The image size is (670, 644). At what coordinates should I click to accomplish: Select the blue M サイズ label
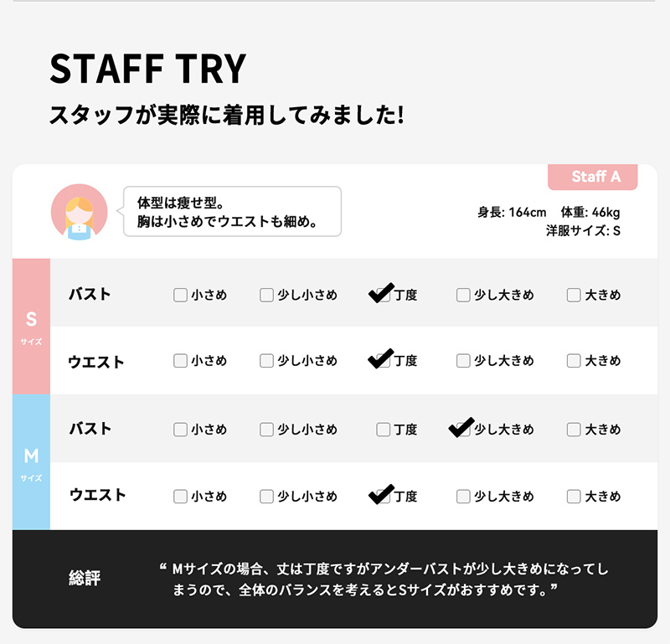31,462
